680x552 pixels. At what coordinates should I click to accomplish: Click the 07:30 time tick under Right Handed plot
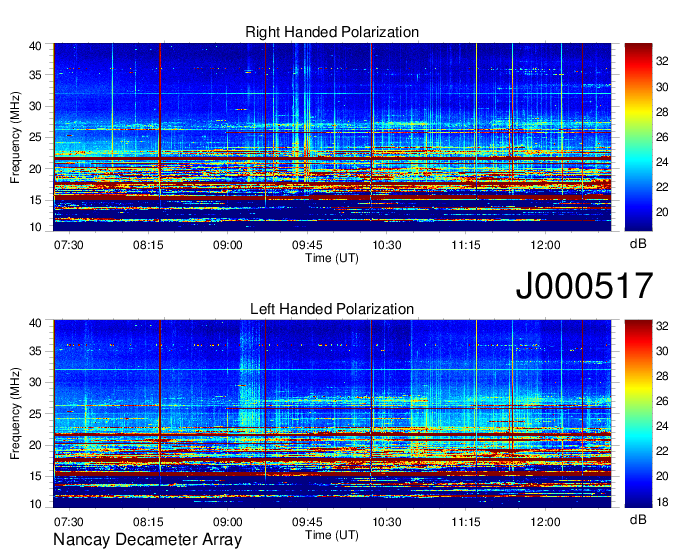point(69,245)
